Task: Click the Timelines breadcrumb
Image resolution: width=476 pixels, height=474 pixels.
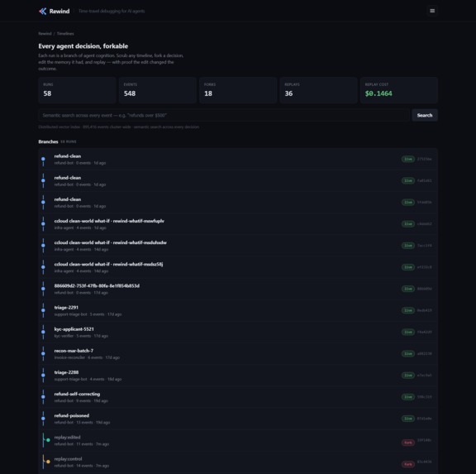Action: pyautogui.click(x=65, y=33)
